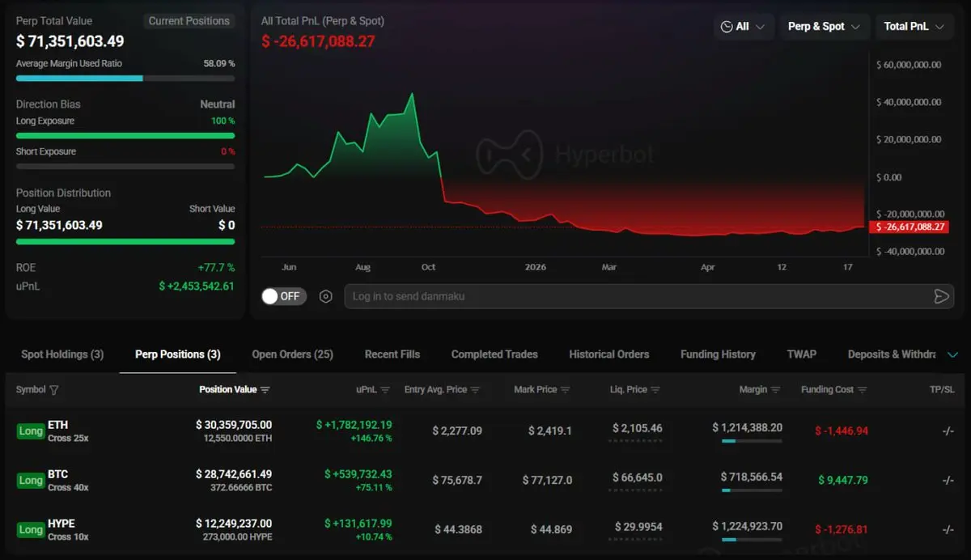Open the Perp & Spot dropdown

(x=825, y=27)
